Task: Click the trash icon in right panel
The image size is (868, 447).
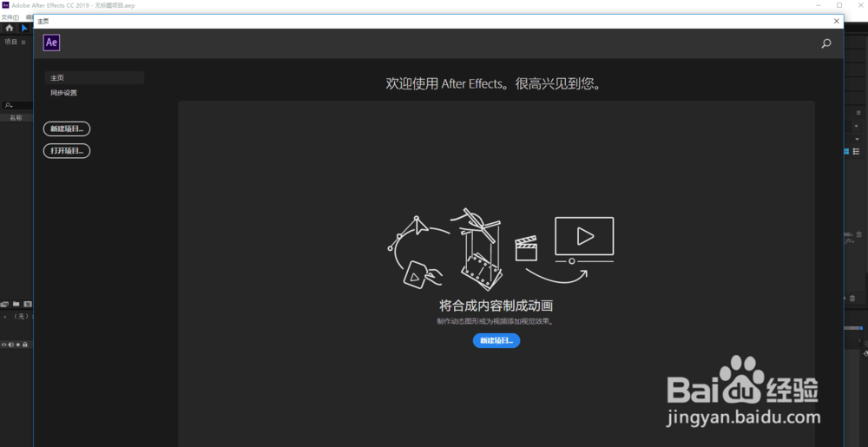Action: tap(852, 299)
